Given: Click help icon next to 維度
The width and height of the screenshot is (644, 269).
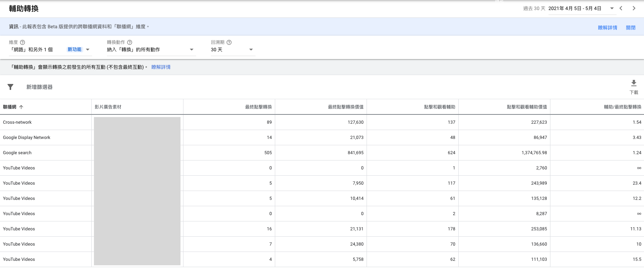Looking at the screenshot, I should tap(22, 42).
